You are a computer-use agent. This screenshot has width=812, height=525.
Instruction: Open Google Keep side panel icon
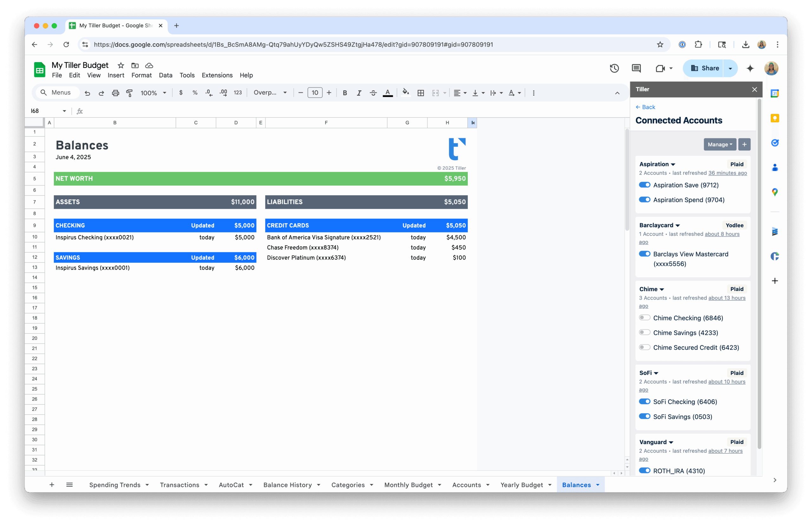pyautogui.click(x=775, y=118)
